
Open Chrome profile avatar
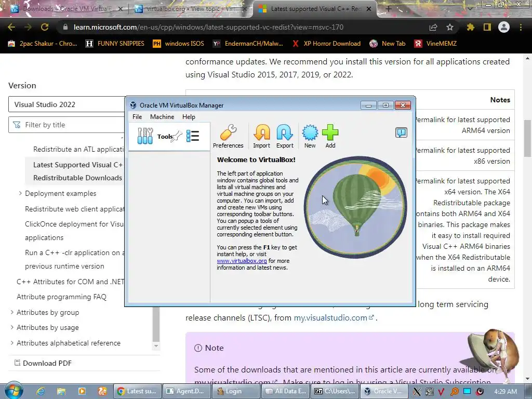coord(504,27)
